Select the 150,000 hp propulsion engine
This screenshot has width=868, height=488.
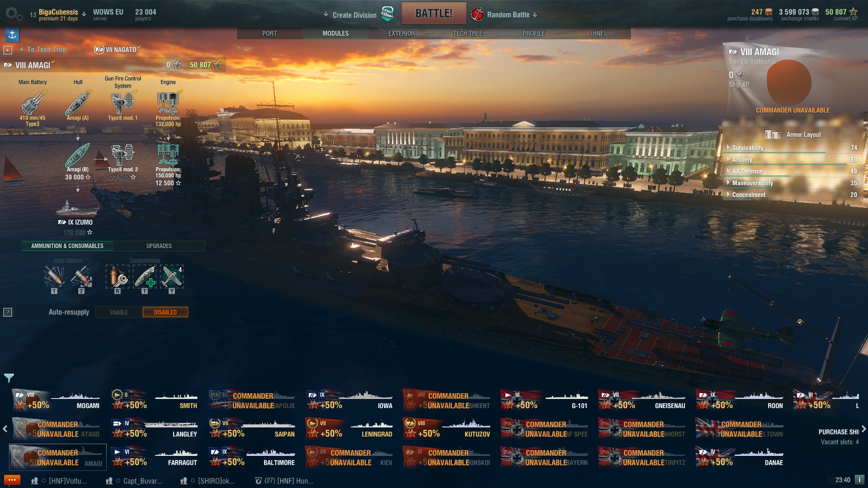pos(168,155)
